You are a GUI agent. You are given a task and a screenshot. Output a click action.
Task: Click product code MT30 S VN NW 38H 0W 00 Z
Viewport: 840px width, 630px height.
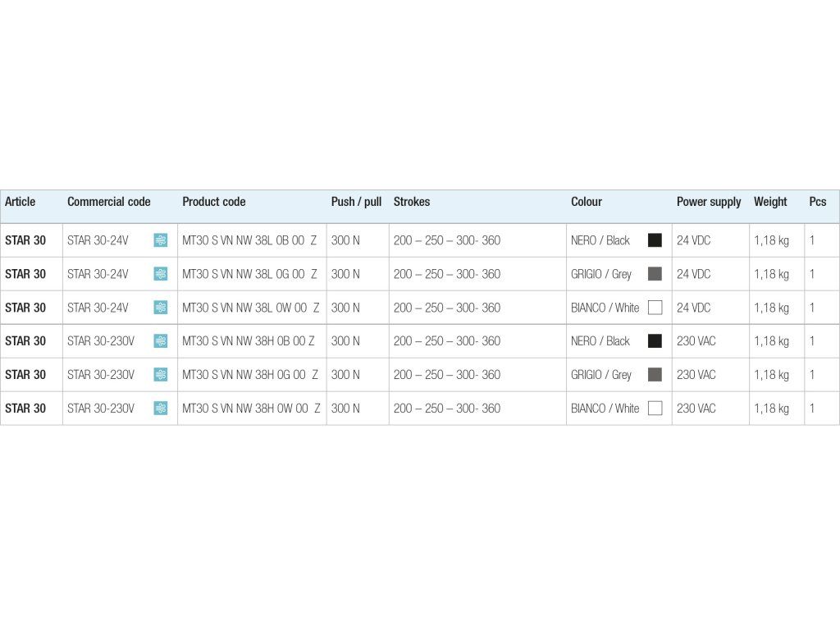(250, 409)
